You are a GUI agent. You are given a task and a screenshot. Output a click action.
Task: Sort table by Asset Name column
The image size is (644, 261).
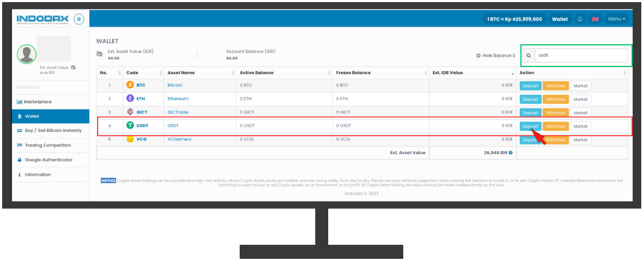(x=200, y=73)
